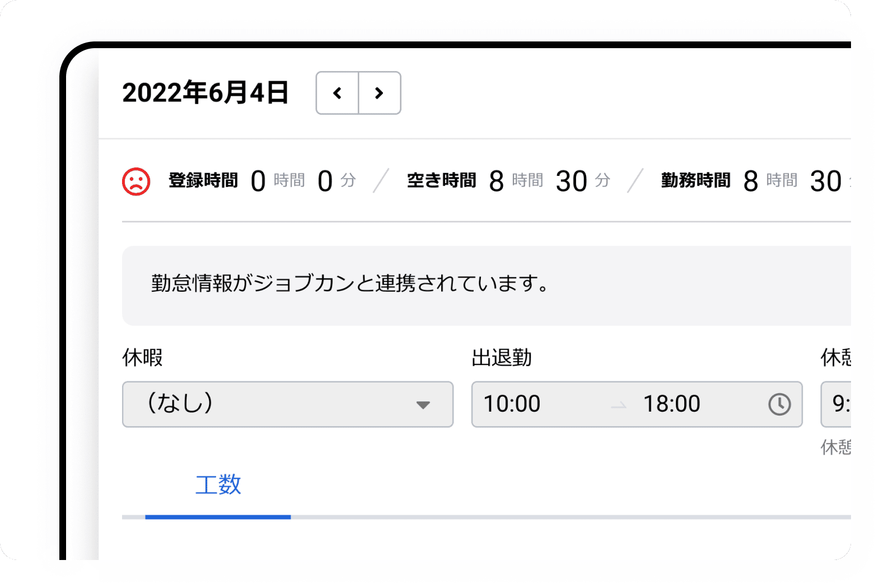Image resolution: width=879 pixels, height=588 pixels.
Task: Click the 2022年6月4日 date heading
Action: click(x=205, y=93)
